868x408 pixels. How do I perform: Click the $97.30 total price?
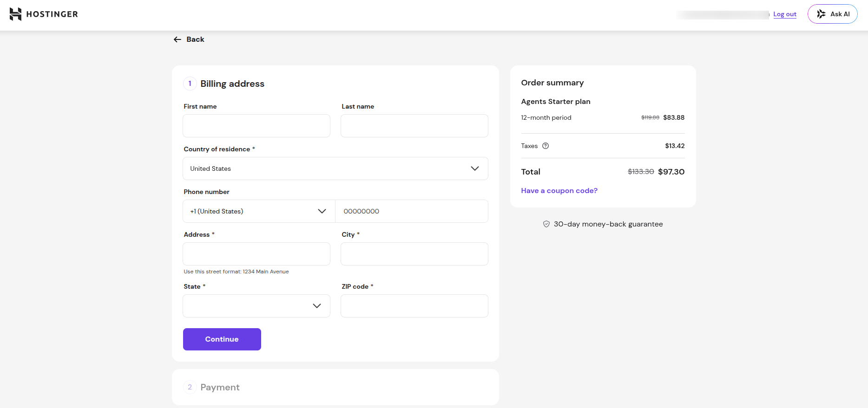(x=671, y=172)
